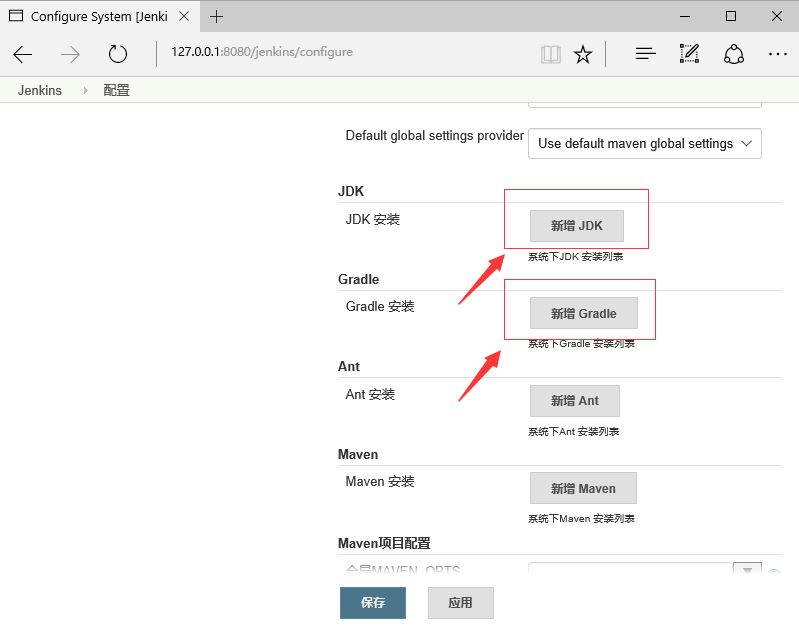Close the Configure System tab

tap(184, 16)
